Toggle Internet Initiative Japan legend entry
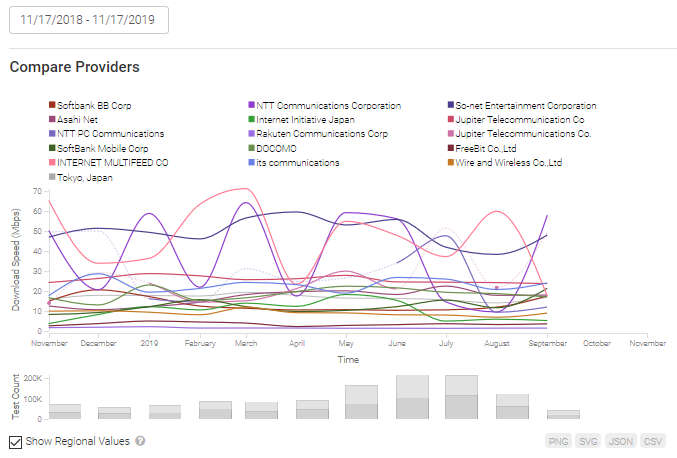 click(301, 120)
